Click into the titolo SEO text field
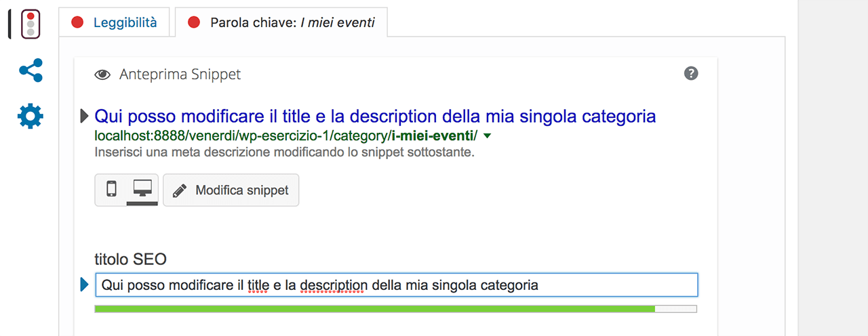Image resolution: width=868 pixels, height=336 pixels. [x=396, y=285]
